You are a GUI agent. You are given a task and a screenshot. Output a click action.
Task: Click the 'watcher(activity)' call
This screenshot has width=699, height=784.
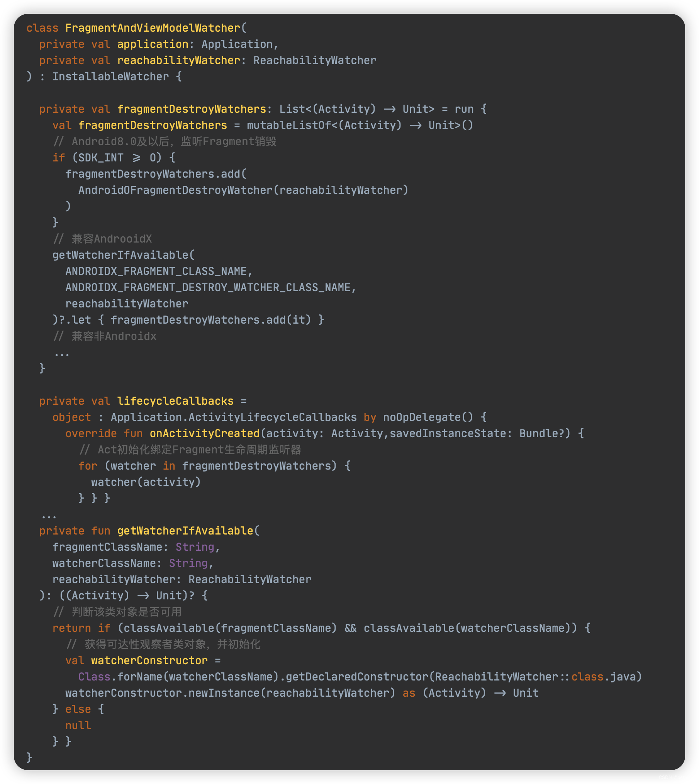tap(146, 482)
